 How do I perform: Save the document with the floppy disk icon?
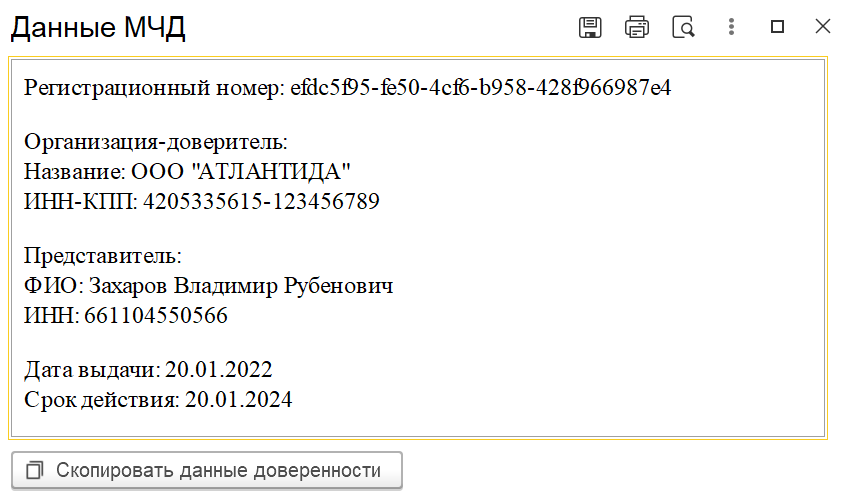(590, 27)
